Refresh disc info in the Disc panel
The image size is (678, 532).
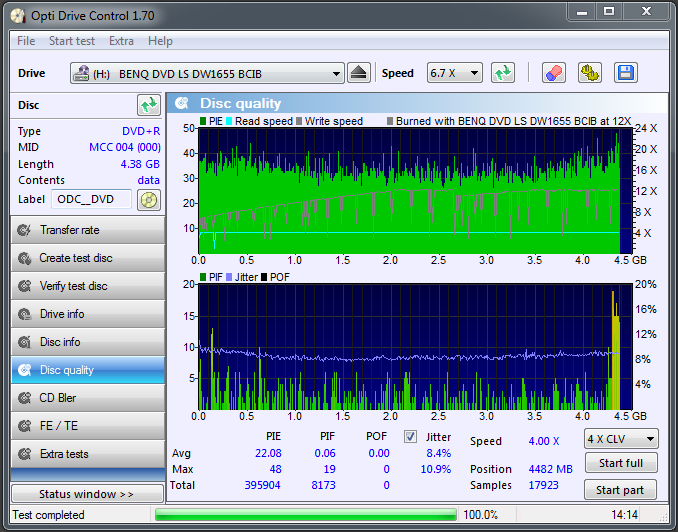coord(149,105)
